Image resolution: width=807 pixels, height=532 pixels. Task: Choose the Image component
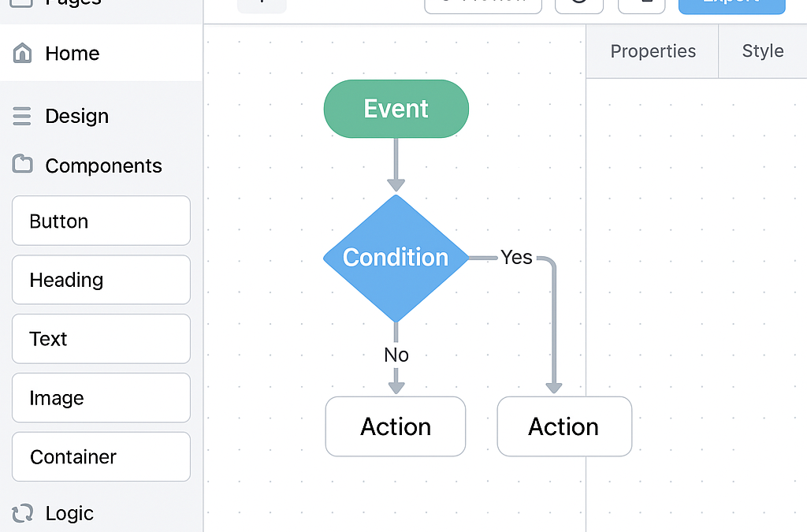[x=101, y=398]
